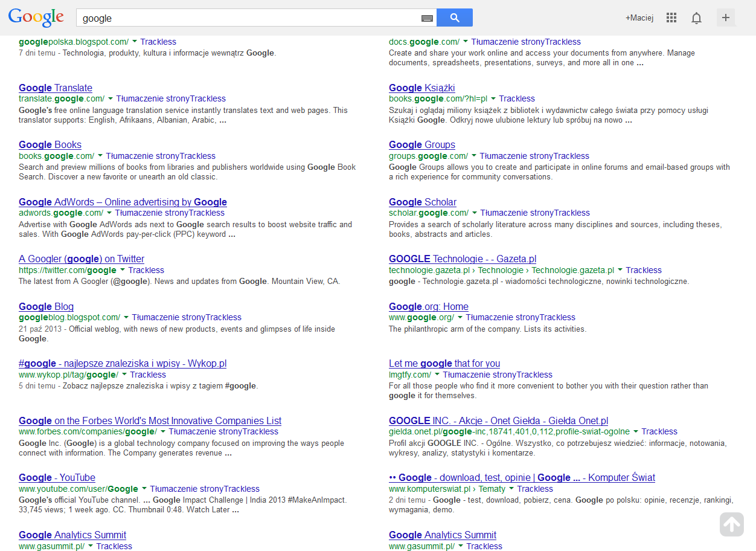Open the Google Translate result link
Viewport: 756px width, 551px height.
tap(55, 88)
